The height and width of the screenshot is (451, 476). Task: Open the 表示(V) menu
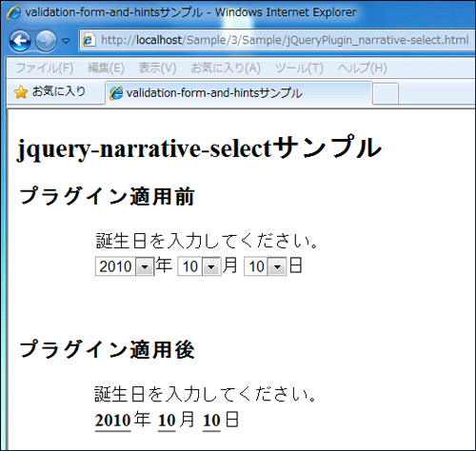click(157, 69)
